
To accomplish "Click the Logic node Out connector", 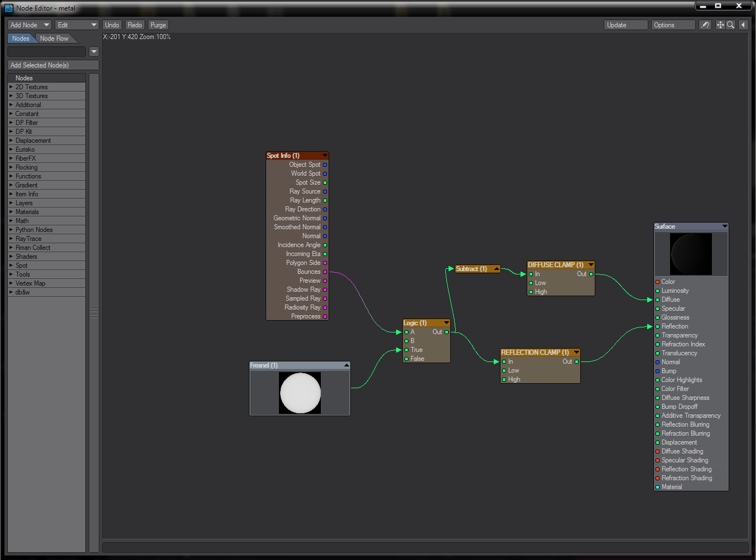I will (446, 332).
